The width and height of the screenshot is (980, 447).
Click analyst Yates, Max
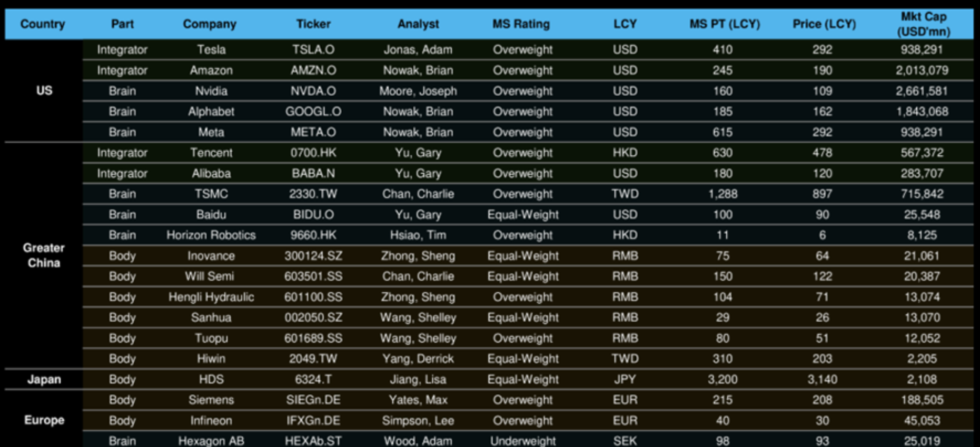click(418, 400)
